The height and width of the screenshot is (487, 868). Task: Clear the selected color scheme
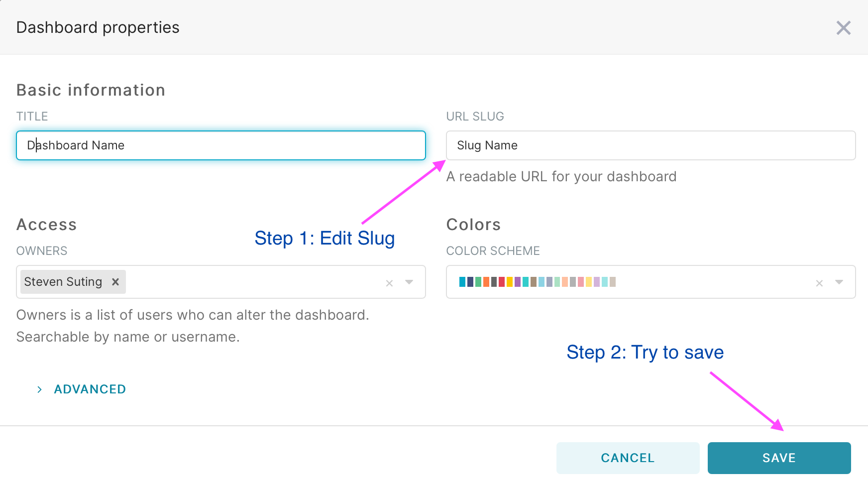point(819,283)
